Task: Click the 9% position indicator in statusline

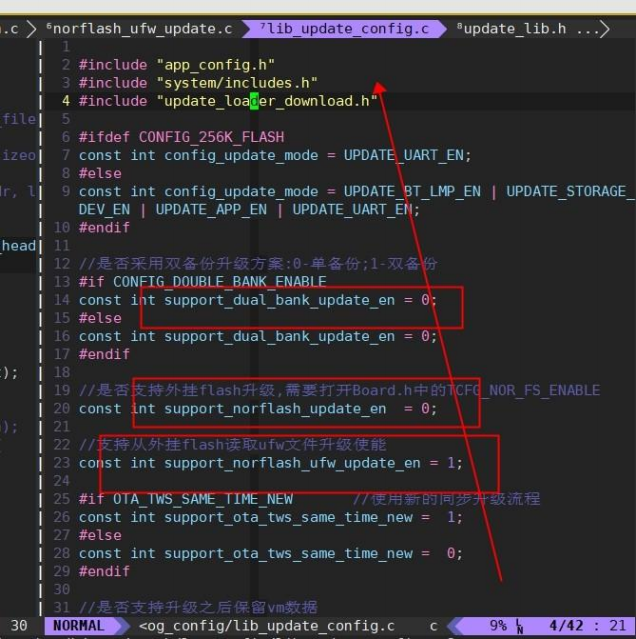Action: (498, 626)
